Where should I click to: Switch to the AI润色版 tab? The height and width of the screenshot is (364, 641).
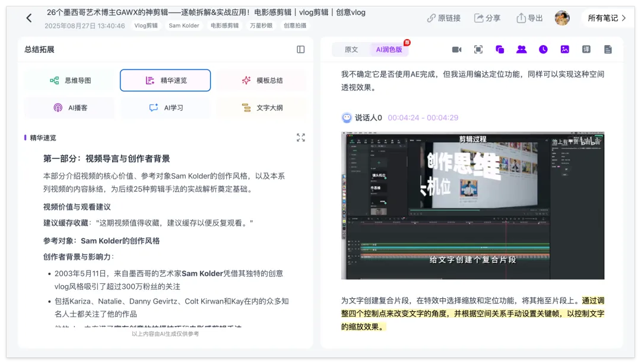point(389,49)
